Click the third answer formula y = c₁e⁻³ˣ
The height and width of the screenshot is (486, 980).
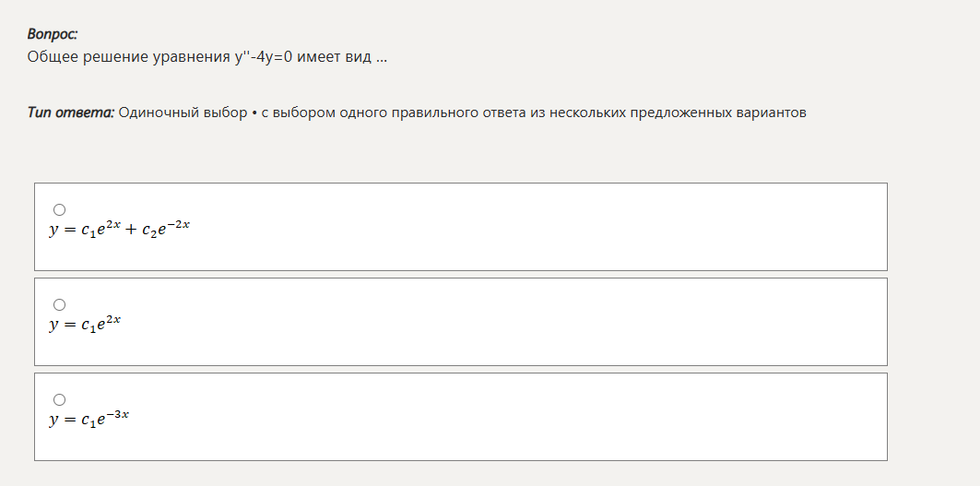click(x=89, y=419)
